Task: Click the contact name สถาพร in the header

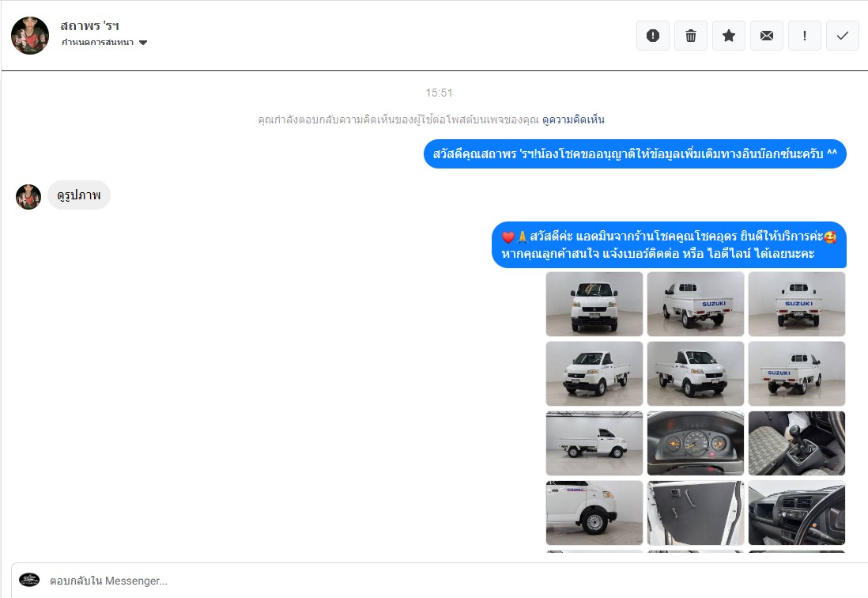Action: coord(90,26)
